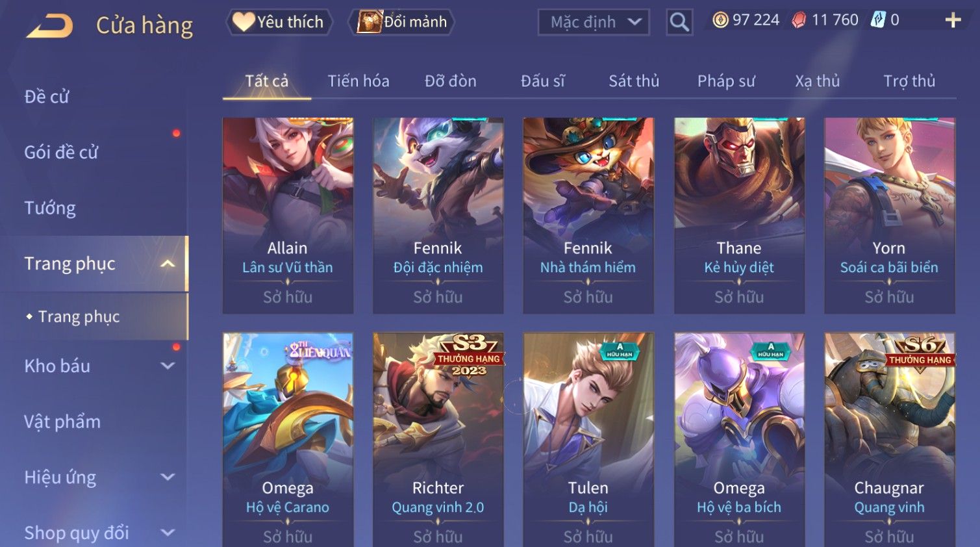Select the Tiến hóa tab
This screenshot has height=547, width=980.
pyautogui.click(x=358, y=81)
